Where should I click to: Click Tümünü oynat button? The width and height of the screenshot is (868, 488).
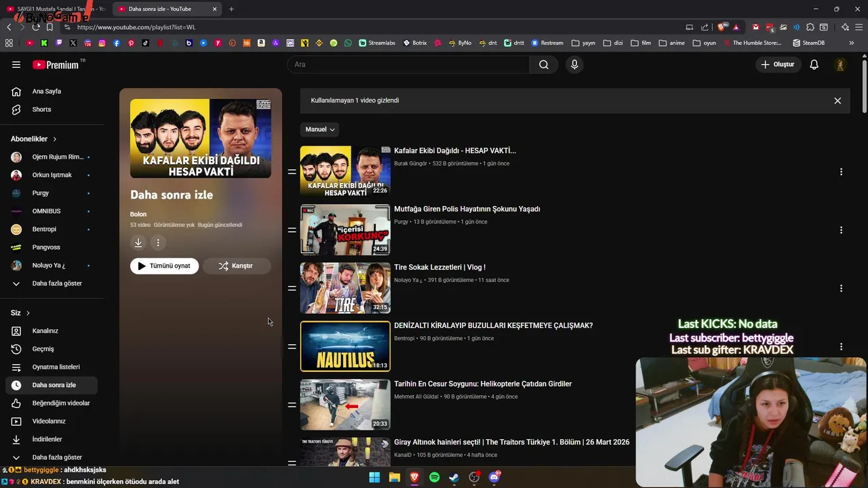(164, 266)
